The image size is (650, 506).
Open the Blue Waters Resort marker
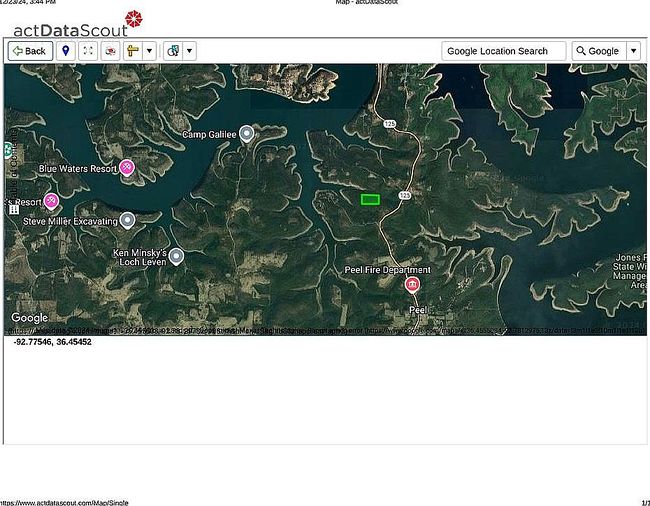(126, 168)
